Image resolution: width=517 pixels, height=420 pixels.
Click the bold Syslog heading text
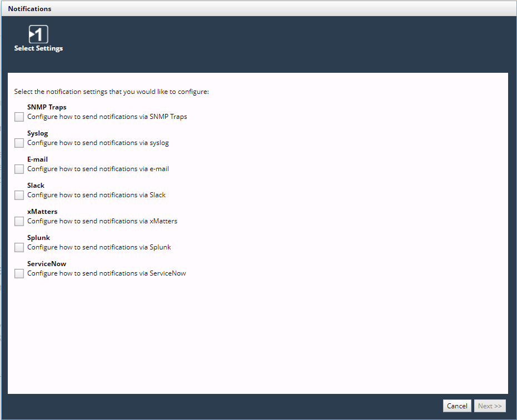point(38,133)
